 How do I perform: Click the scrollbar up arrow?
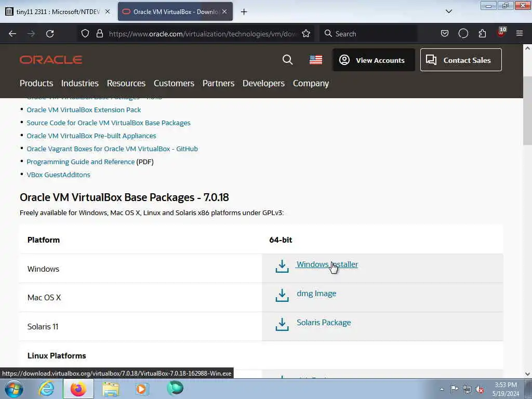[x=527, y=48]
